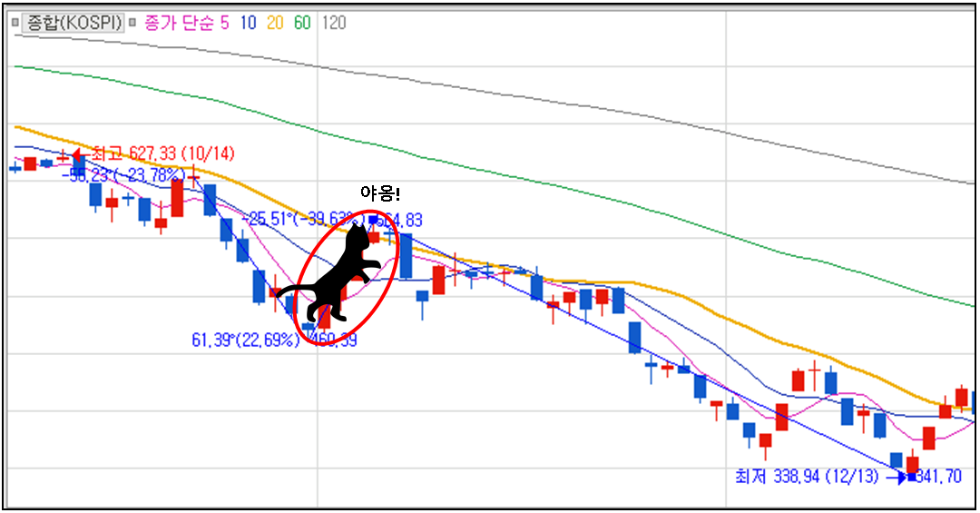
Task: Click the 종합(KOSPI) chart label button
Action: pyautogui.click(x=73, y=23)
